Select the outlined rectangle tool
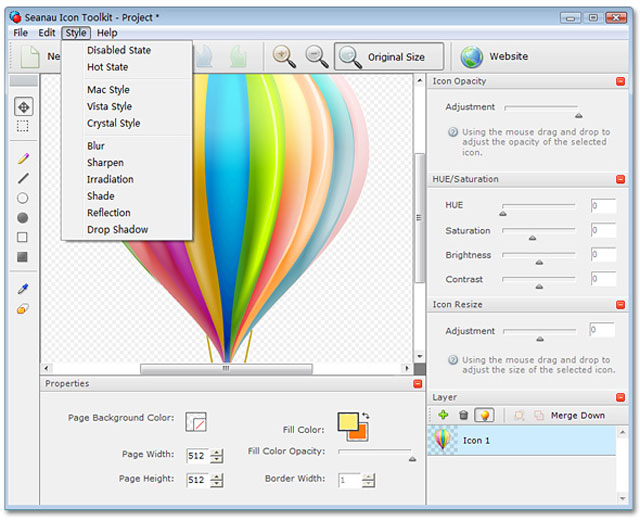The image size is (640, 521). point(23,237)
